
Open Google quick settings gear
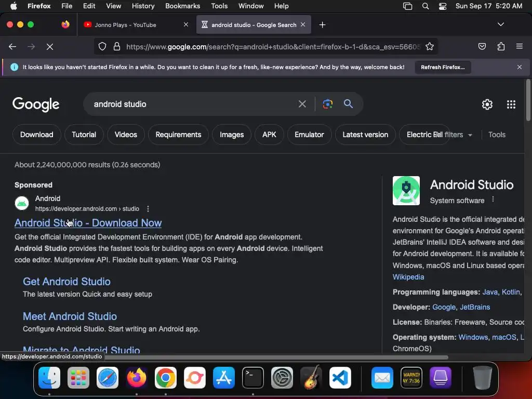pos(487,104)
